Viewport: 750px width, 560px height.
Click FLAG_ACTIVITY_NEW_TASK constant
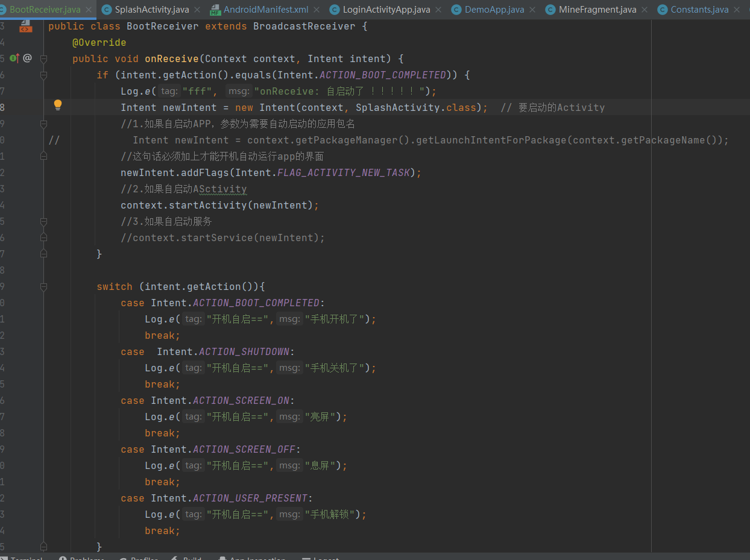[344, 173]
